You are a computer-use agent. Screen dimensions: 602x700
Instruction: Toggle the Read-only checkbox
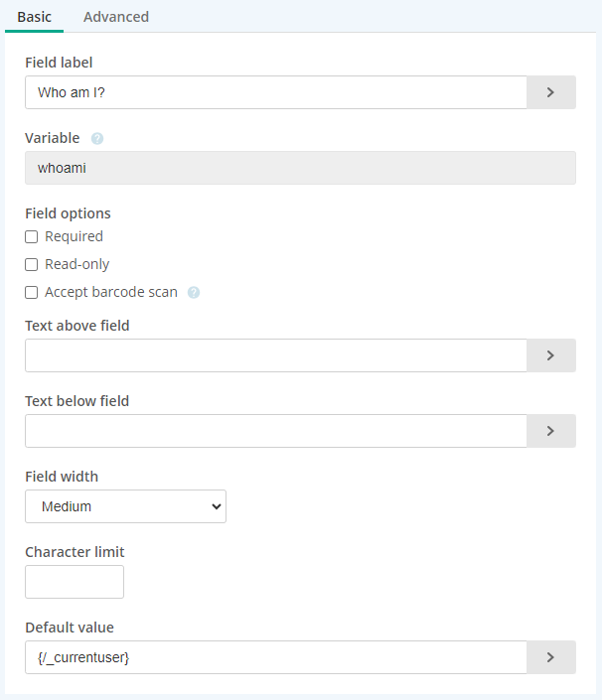(32, 265)
